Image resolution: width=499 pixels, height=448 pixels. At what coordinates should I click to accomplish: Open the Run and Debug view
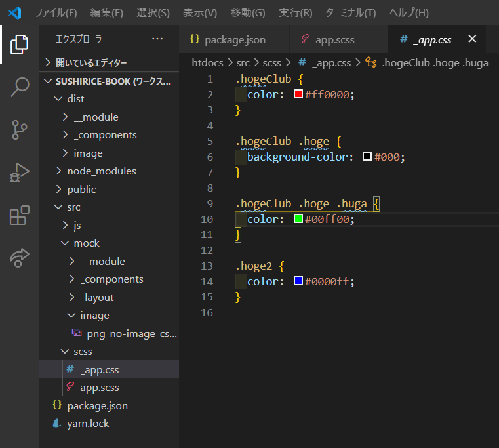[x=20, y=173]
